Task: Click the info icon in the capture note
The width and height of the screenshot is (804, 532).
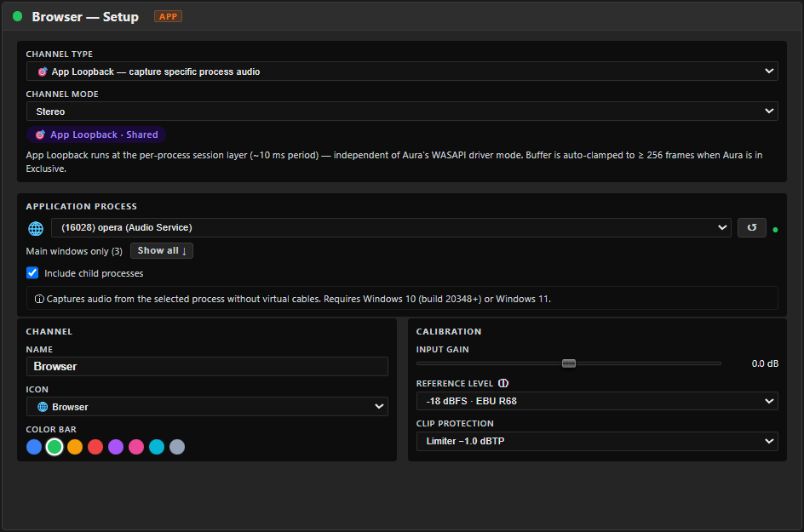Action: coord(39,299)
